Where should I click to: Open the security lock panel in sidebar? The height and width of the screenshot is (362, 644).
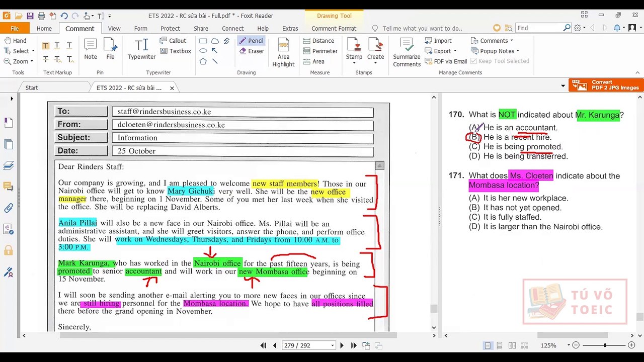[9, 250]
